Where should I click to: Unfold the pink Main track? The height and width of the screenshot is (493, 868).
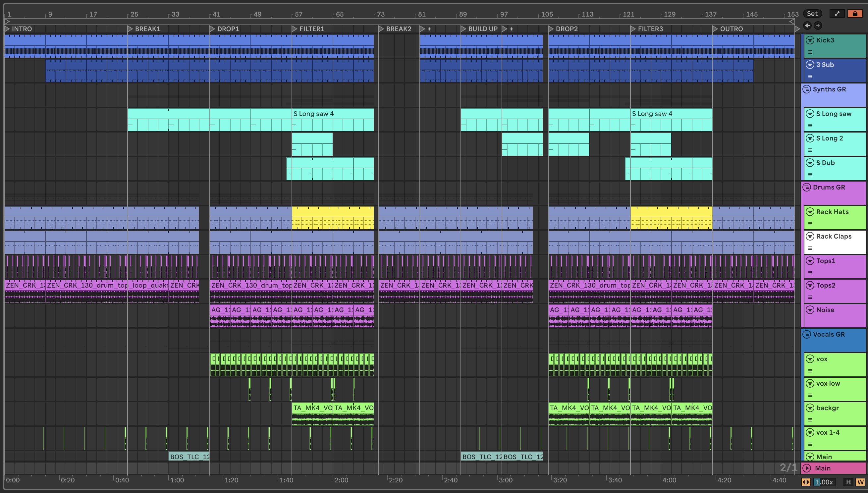807,468
